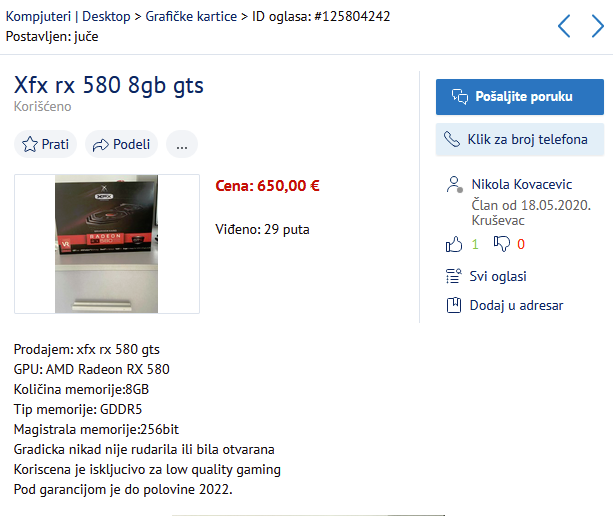View Svi oglasi from this seller
Image resolution: width=613 pixels, height=516 pixels.
click(x=498, y=276)
